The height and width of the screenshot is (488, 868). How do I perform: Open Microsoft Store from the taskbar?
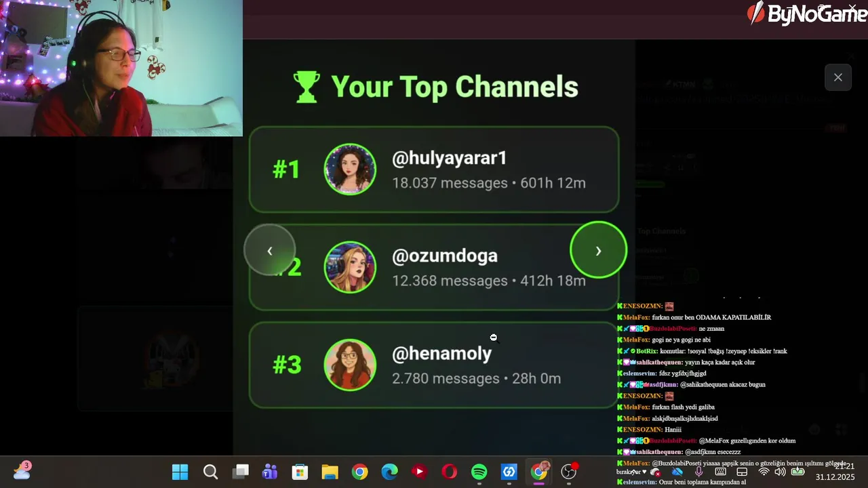coord(300,472)
